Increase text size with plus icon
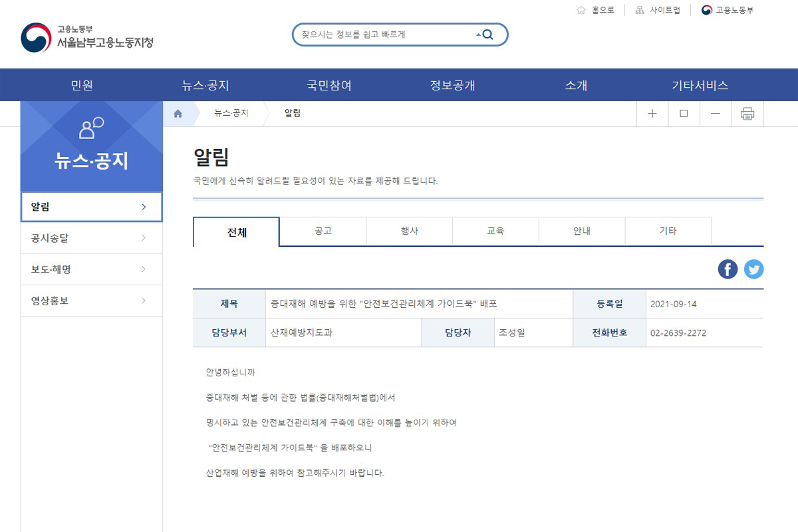Screen dimensions: 798x532 point(652,114)
